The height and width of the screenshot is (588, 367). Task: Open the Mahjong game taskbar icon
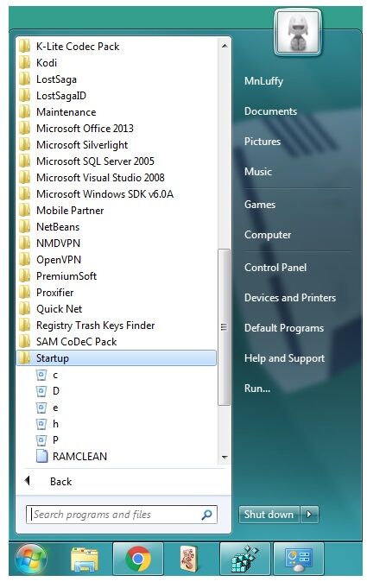(189, 559)
